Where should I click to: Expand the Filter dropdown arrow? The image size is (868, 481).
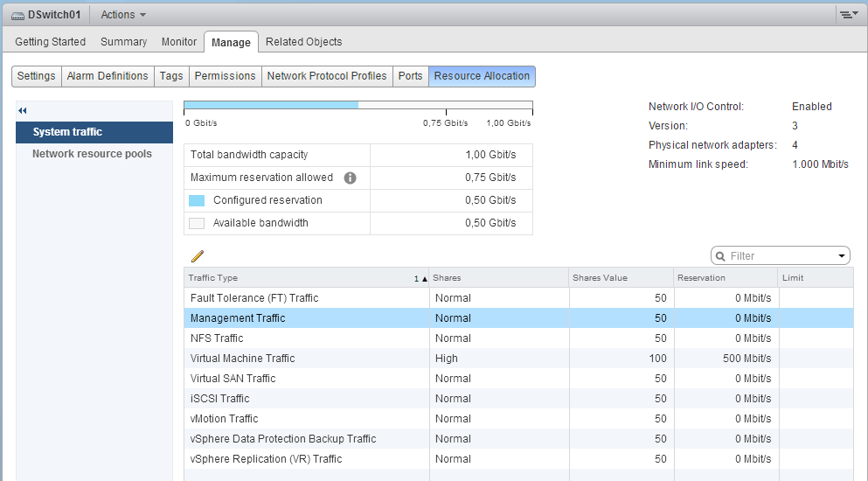tap(841, 256)
